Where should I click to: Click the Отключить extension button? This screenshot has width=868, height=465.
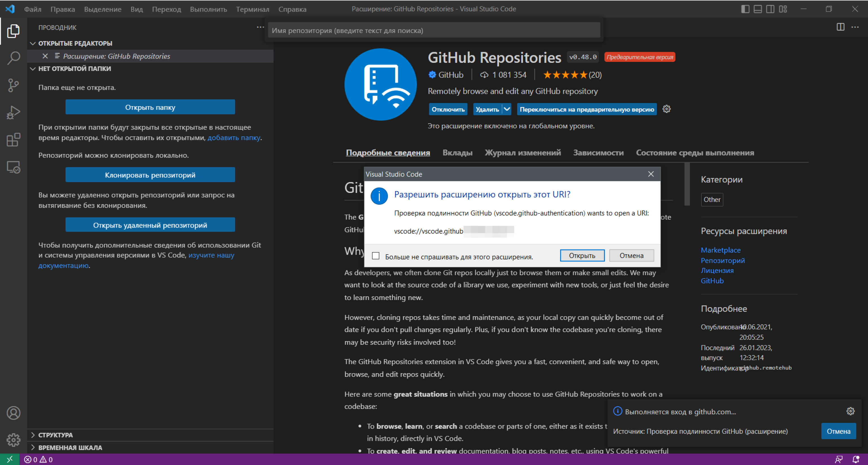[448, 109]
